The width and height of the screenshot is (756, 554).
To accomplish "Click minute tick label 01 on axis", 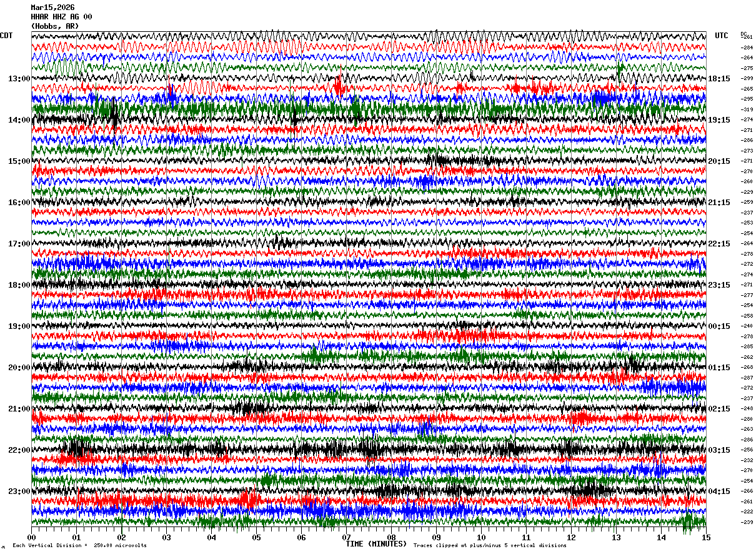I will point(76,538).
